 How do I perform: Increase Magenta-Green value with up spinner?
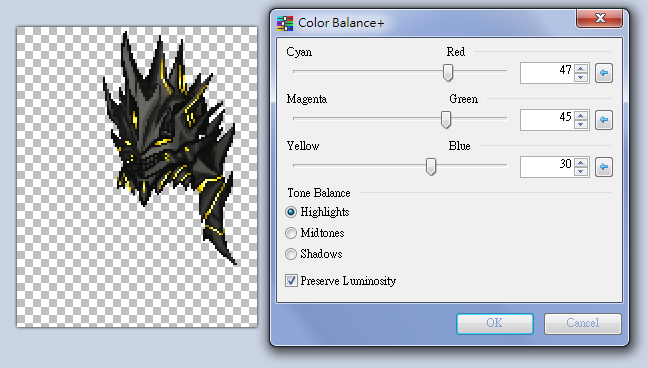pos(581,115)
